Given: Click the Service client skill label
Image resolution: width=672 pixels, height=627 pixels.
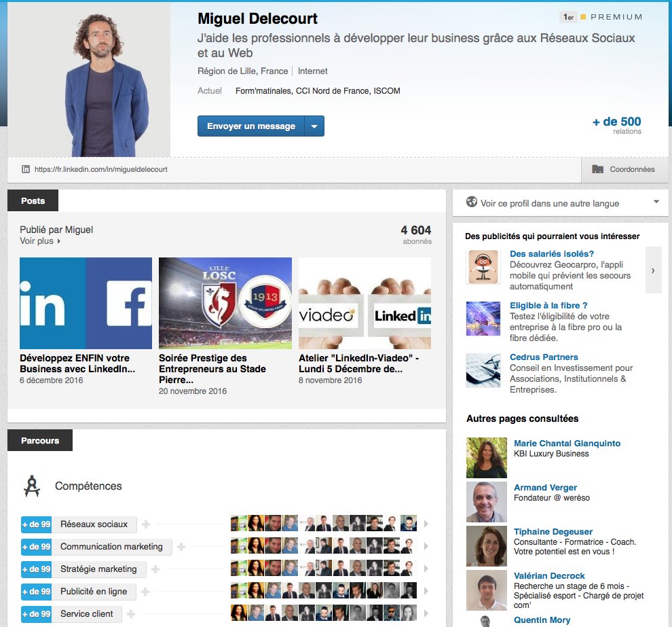Looking at the screenshot, I should point(87,613).
